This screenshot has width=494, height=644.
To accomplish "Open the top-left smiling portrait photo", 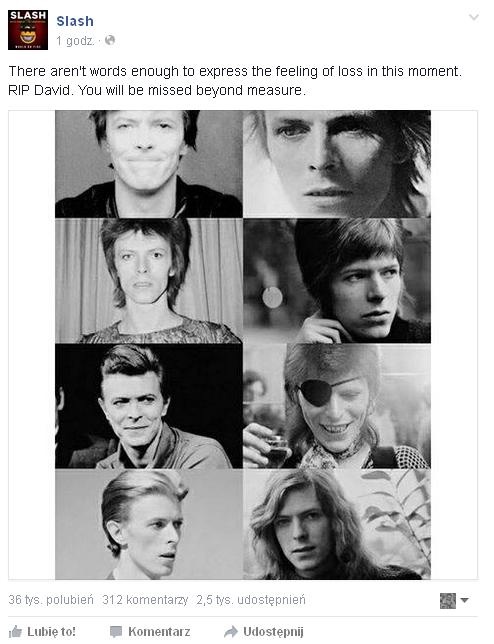I will tap(149, 164).
